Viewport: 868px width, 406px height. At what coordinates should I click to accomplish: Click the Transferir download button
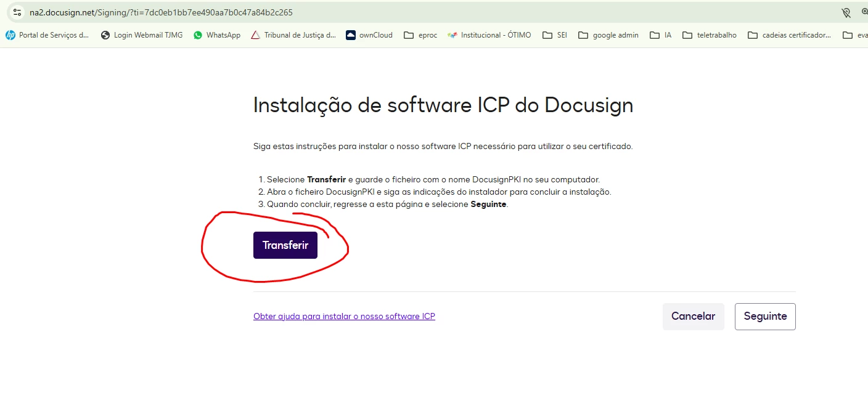pyautogui.click(x=285, y=245)
